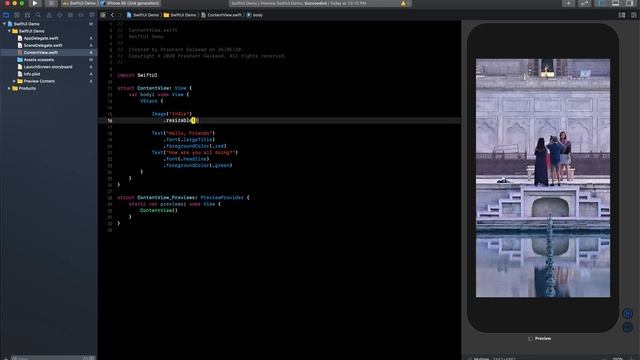The image size is (640, 360).
Task: Expand the Preview Content folder
Action: pyautogui.click(x=14, y=81)
